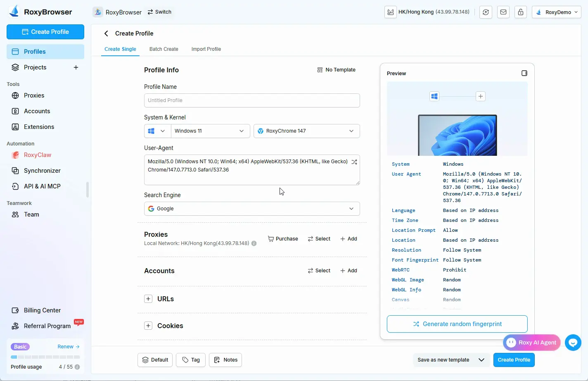Open the RoxyDemo account dropdown
The image size is (588, 381).
[x=557, y=12]
